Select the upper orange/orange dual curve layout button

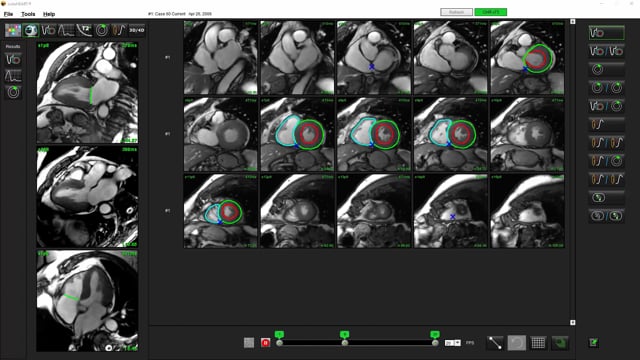(607, 142)
